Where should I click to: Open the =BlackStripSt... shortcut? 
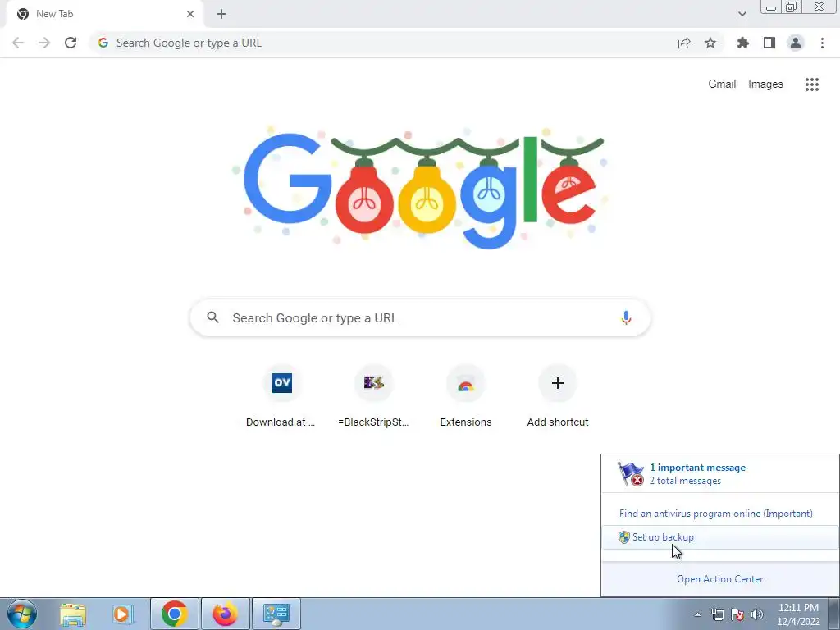click(x=373, y=396)
